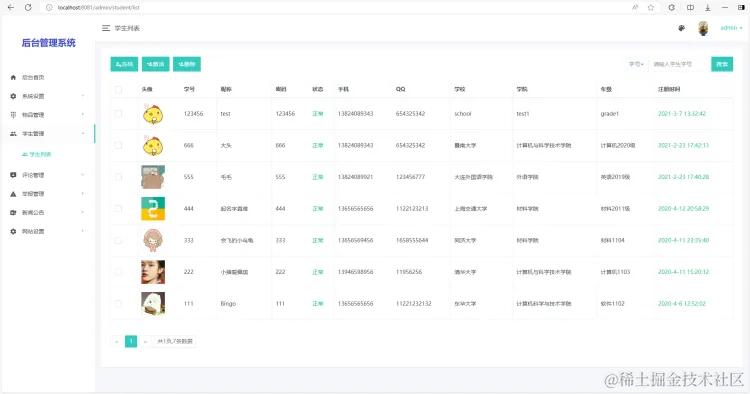The width and height of the screenshot is (750, 394).
Task: Tick the checkbox for student 333
Action: coord(118,241)
